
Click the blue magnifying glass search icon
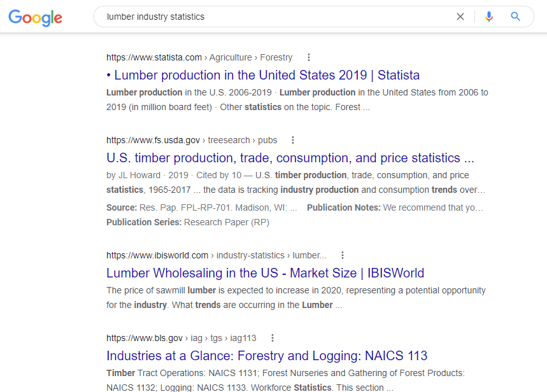[515, 17]
